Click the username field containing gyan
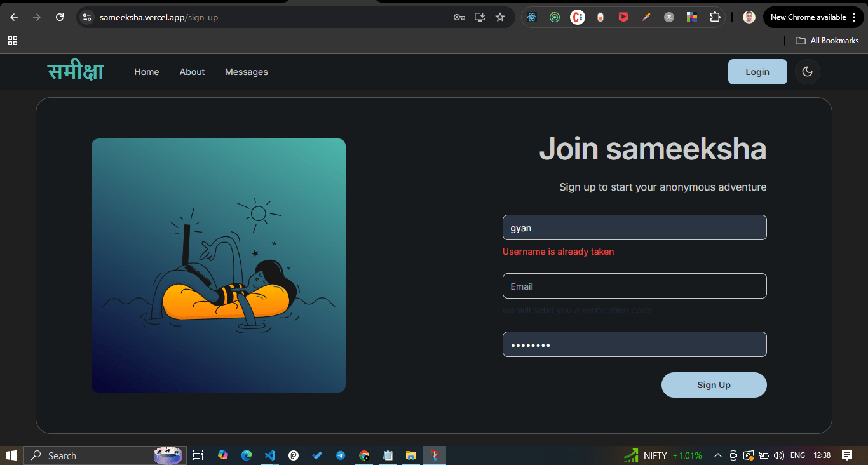 pos(635,227)
